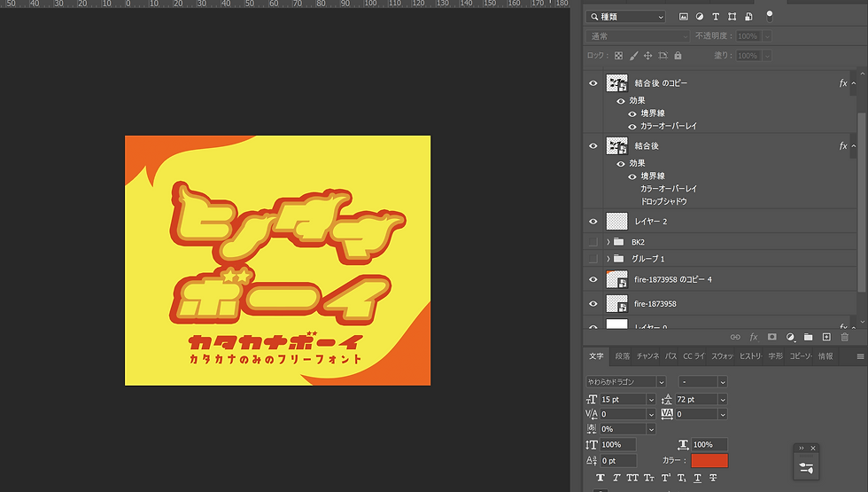Screen dimensions: 868x492
Task: Open the 塗り fill dropdown arrow
Action: tap(767, 55)
